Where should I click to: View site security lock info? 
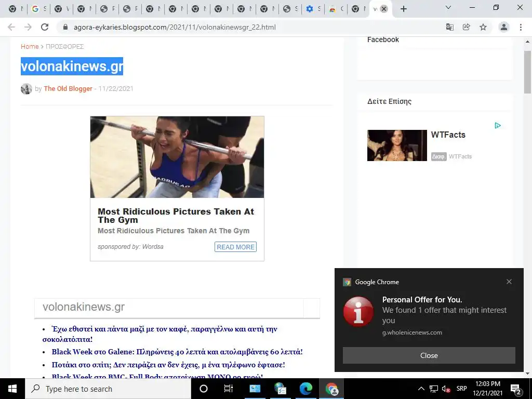coord(65,27)
